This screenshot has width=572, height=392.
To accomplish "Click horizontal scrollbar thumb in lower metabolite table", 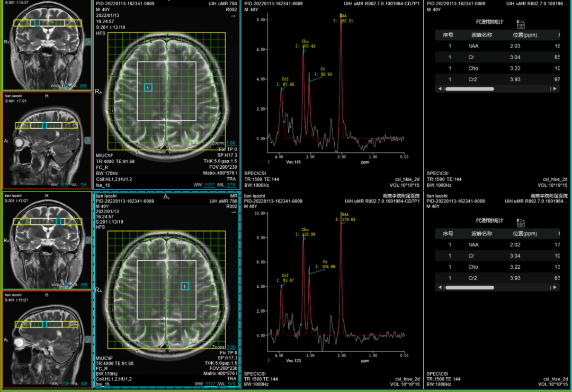I will [x=469, y=287].
